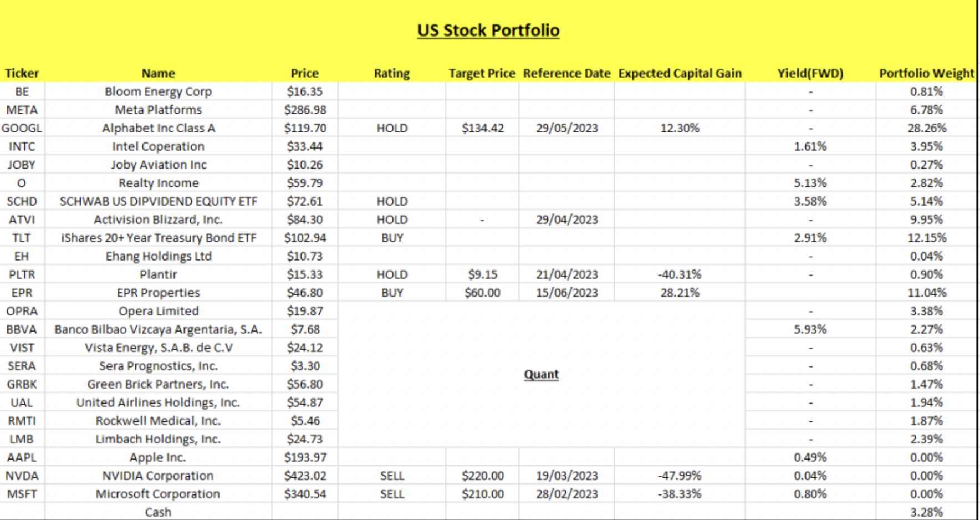Select the GOOGL ticker cell
Image resolution: width=980 pixels, height=520 pixels.
[22, 128]
